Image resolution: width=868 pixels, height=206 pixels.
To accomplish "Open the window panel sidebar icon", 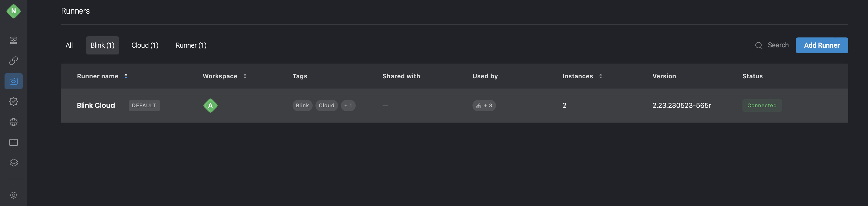I will click(14, 142).
